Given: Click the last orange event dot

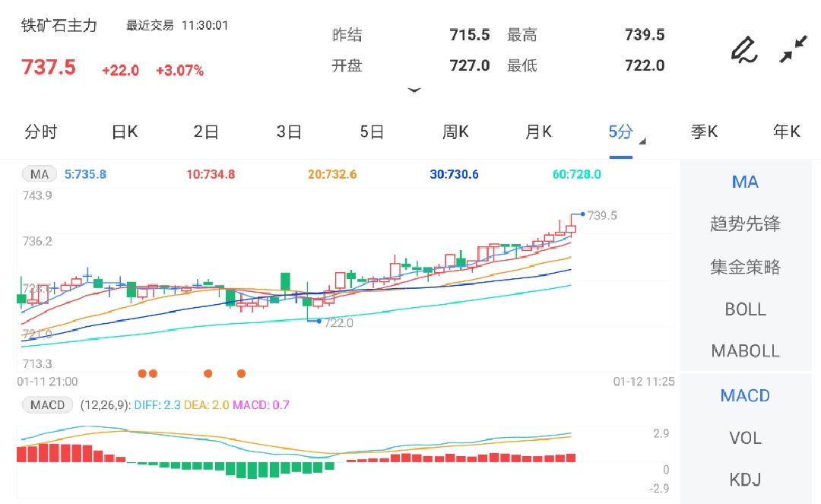Looking at the screenshot, I should tap(242, 373).
